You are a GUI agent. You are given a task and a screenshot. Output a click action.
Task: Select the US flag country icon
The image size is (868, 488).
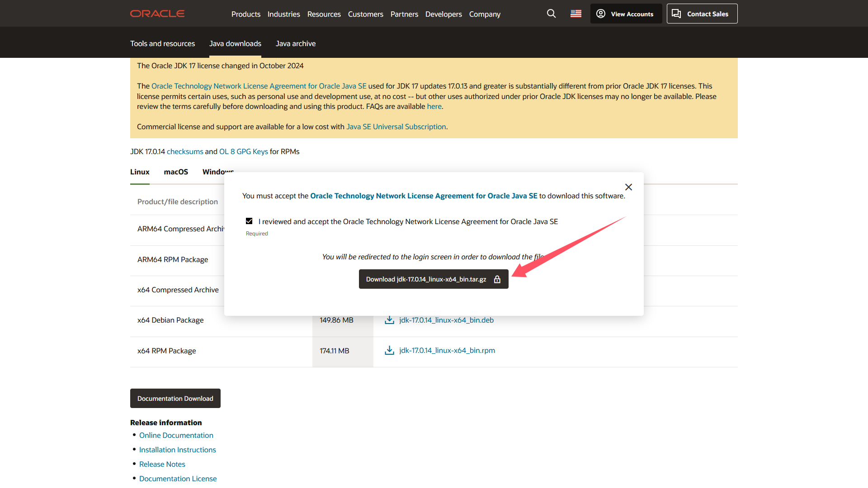tap(576, 14)
